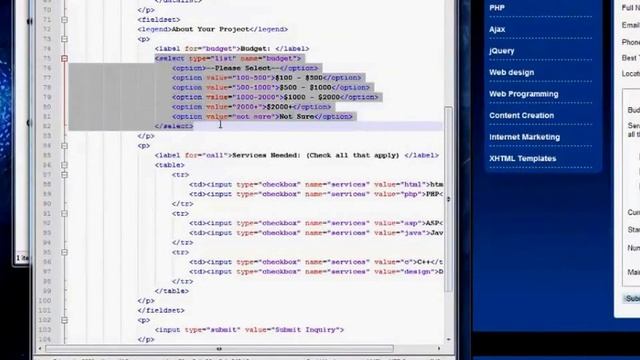Screen dimensions: 640x360
Task: Open the jQuery sidebar link
Action: coord(502,51)
